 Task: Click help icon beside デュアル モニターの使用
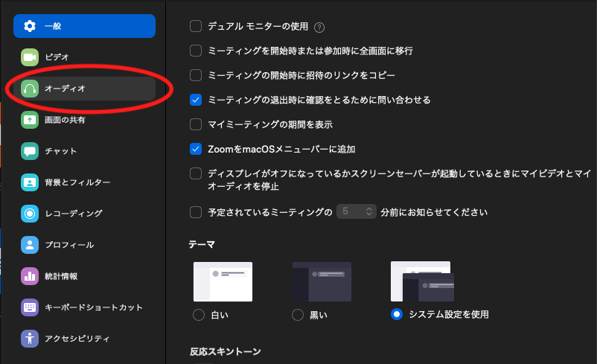[x=319, y=28]
